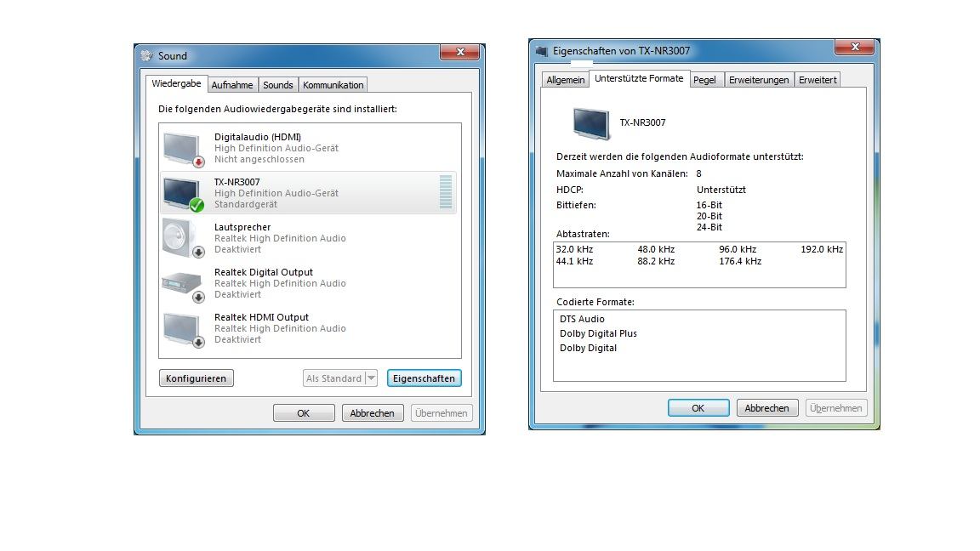Screen dimensions: 980x551
Task: Click the '48.0 kHz' sample rate
Action: tap(656, 249)
